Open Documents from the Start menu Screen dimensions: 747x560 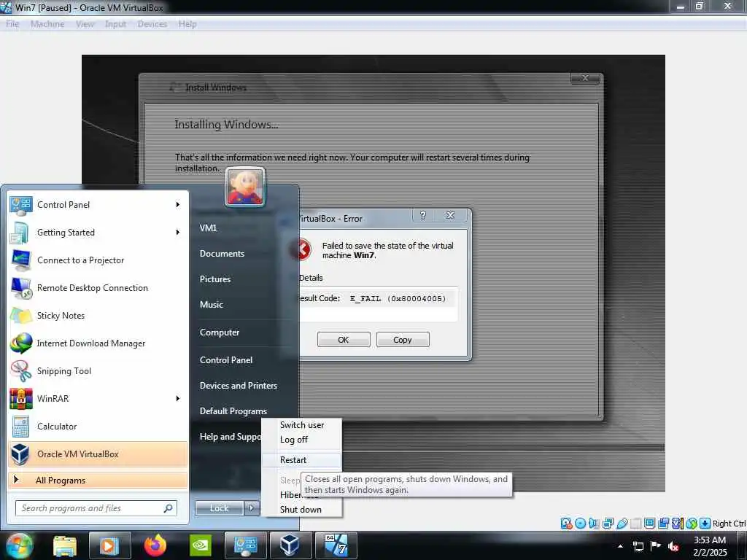click(x=222, y=253)
